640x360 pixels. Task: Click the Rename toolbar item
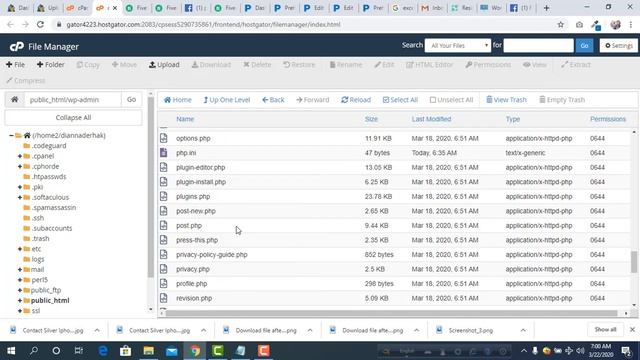(x=346, y=64)
